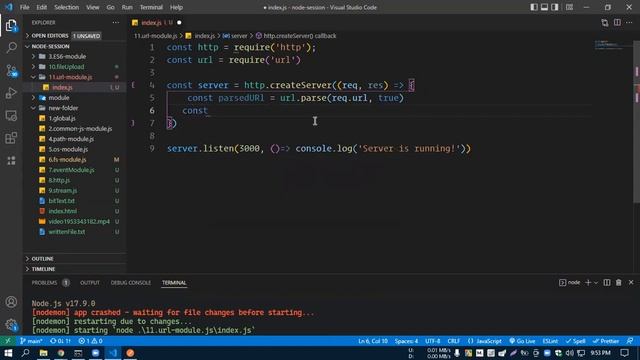Click the Explorer more actions ellipsis

pyautogui.click(x=116, y=23)
